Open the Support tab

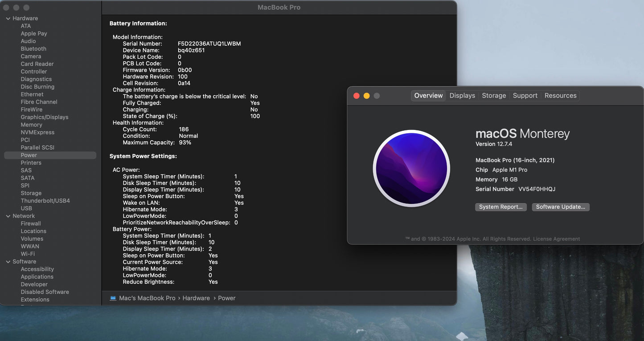525,95
